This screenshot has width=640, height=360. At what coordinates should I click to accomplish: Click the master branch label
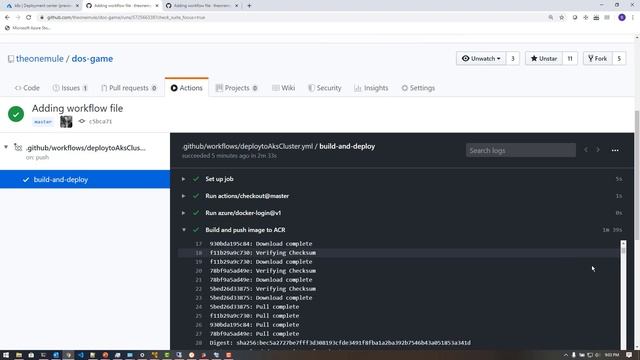[43, 122]
